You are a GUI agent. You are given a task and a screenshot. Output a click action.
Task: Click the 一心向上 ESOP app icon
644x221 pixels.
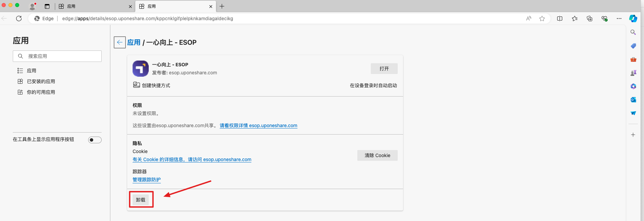tap(141, 69)
